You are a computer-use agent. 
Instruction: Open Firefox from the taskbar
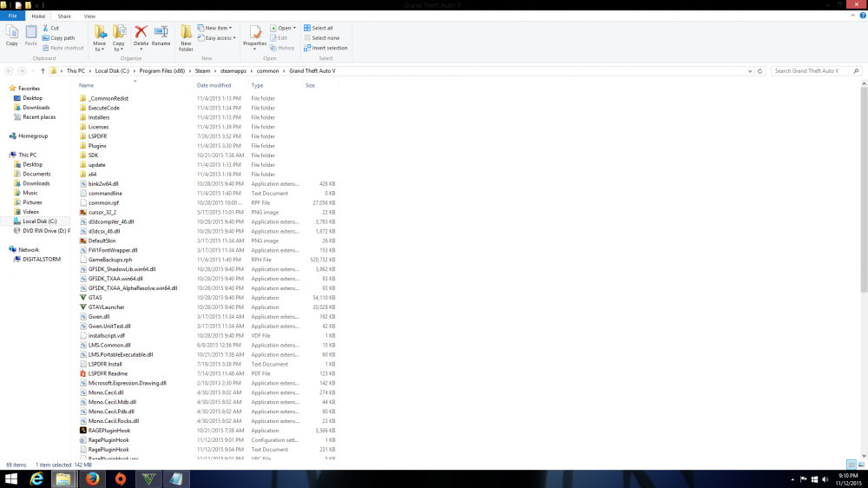[93, 478]
